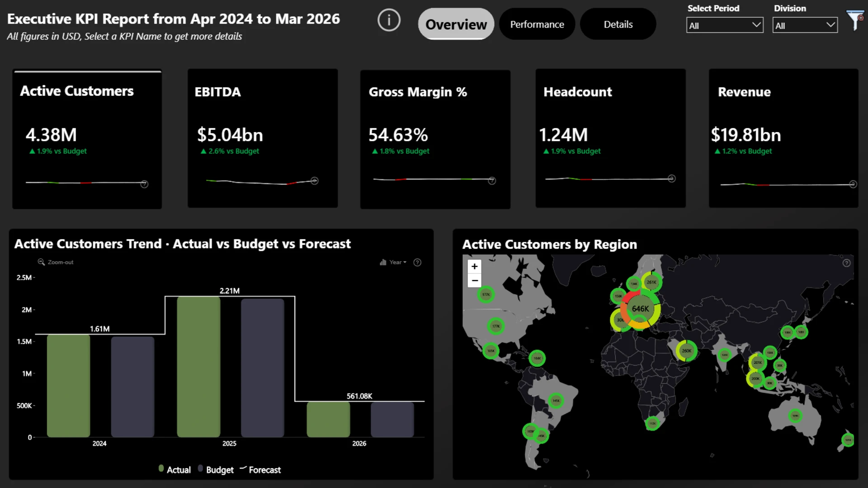Open the Division dropdown
Viewport: 868px width, 488px height.
(804, 25)
